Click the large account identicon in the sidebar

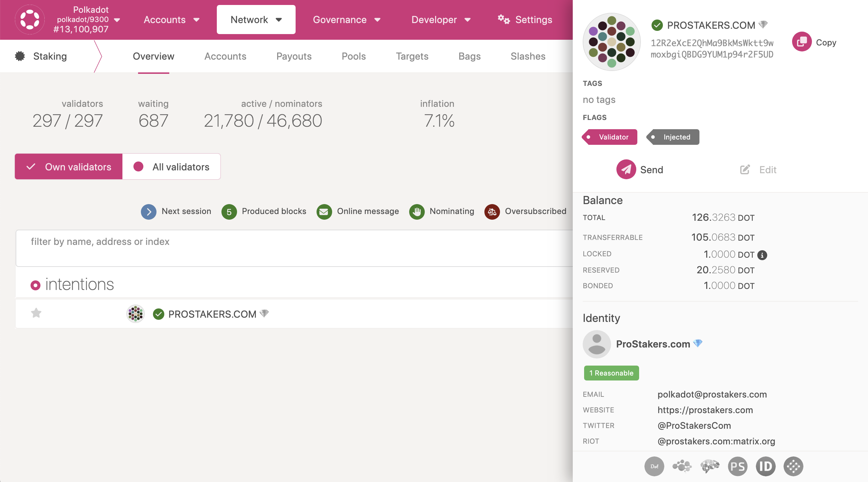coord(612,42)
